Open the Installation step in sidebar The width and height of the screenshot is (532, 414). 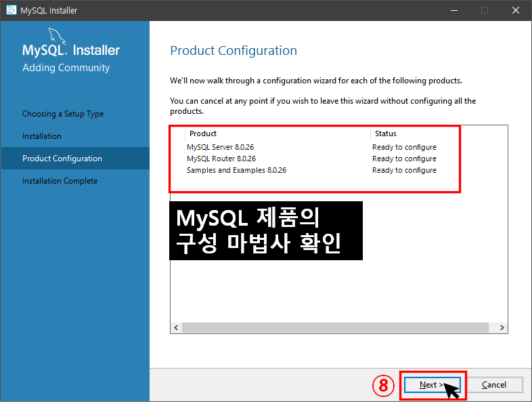click(x=42, y=136)
